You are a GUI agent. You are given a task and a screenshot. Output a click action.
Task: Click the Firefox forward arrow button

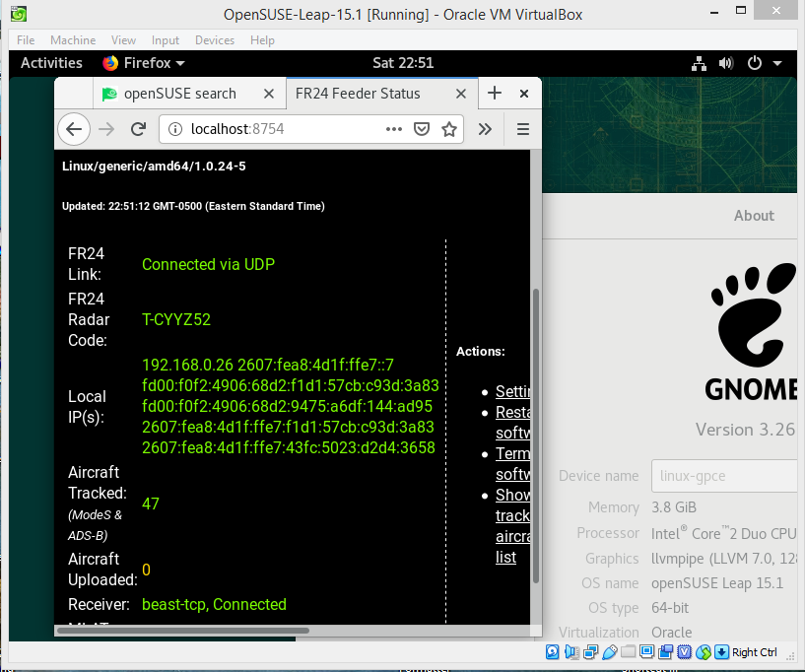106,129
